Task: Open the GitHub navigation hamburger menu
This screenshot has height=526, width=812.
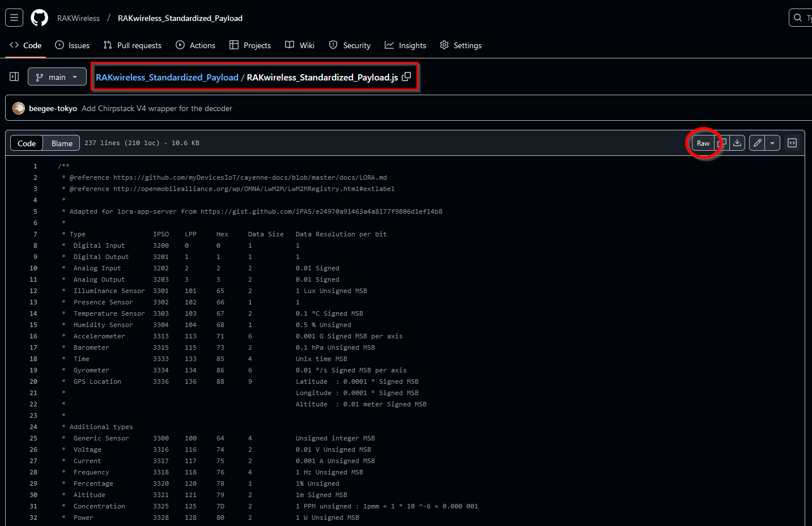Action: pyautogui.click(x=14, y=17)
